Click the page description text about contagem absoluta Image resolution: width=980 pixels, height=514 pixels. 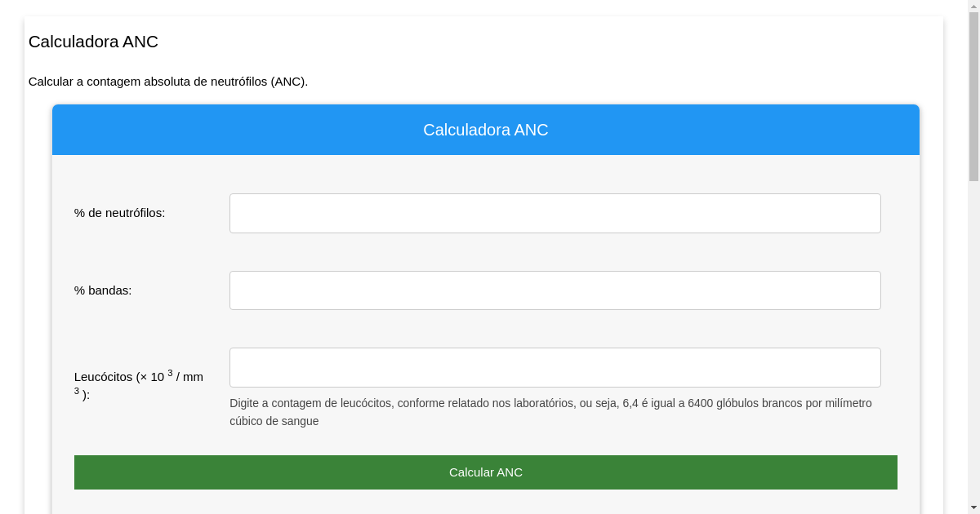pos(167,82)
